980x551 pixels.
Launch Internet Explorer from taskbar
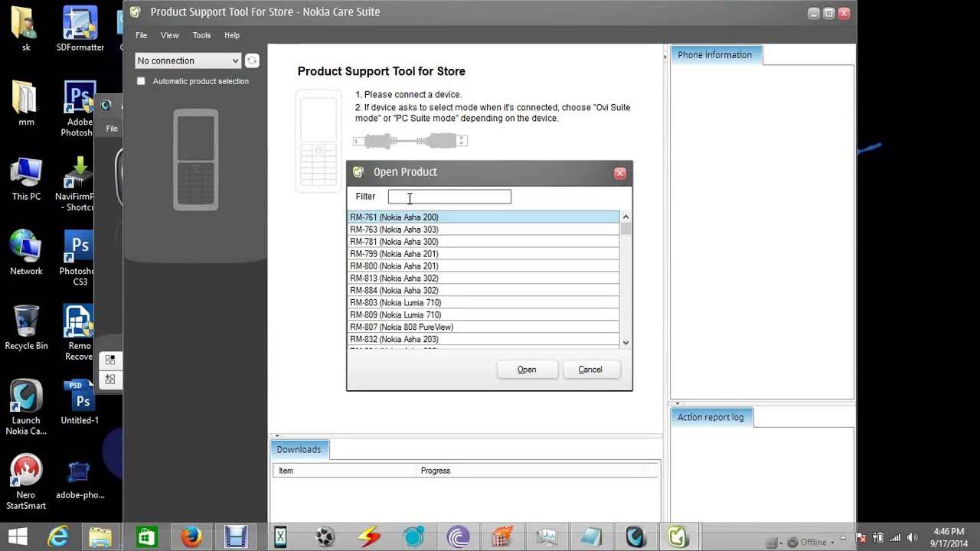pyautogui.click(x=58, y=537)
